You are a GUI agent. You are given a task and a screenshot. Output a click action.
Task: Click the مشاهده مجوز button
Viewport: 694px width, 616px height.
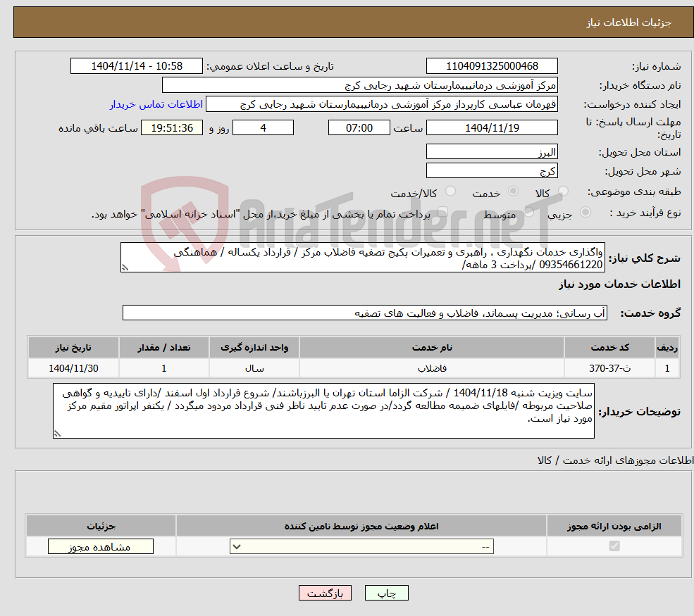[x=101, y=546]
